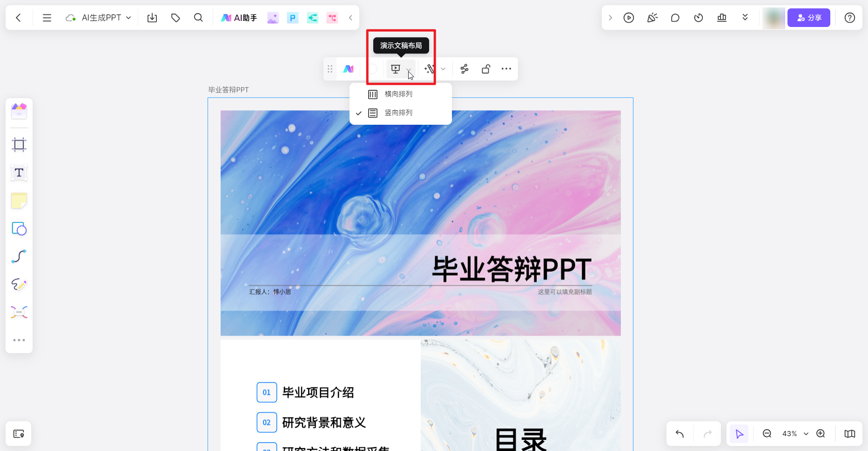
Task: Click the 分享 share button
Action: (809, 18)
